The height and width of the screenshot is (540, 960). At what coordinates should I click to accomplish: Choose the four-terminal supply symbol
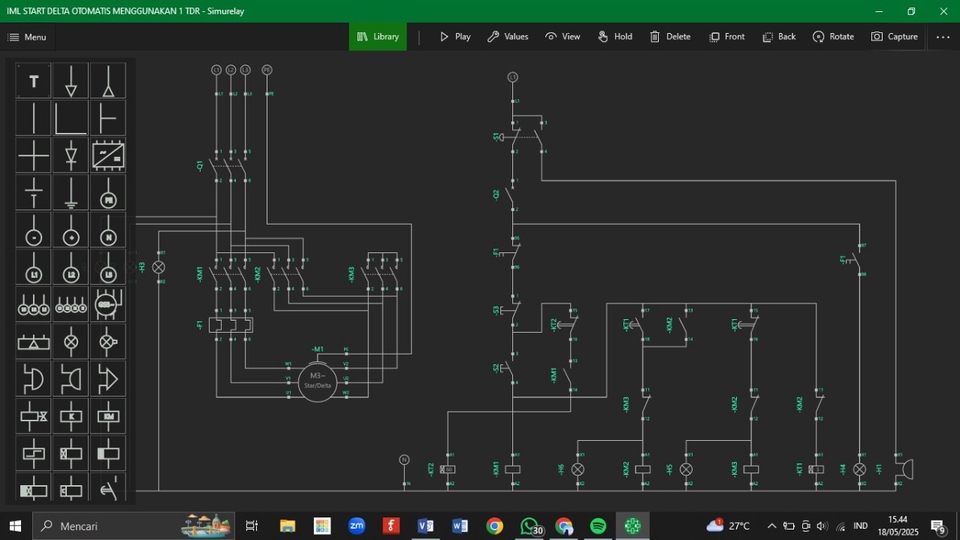pos(71,305)
